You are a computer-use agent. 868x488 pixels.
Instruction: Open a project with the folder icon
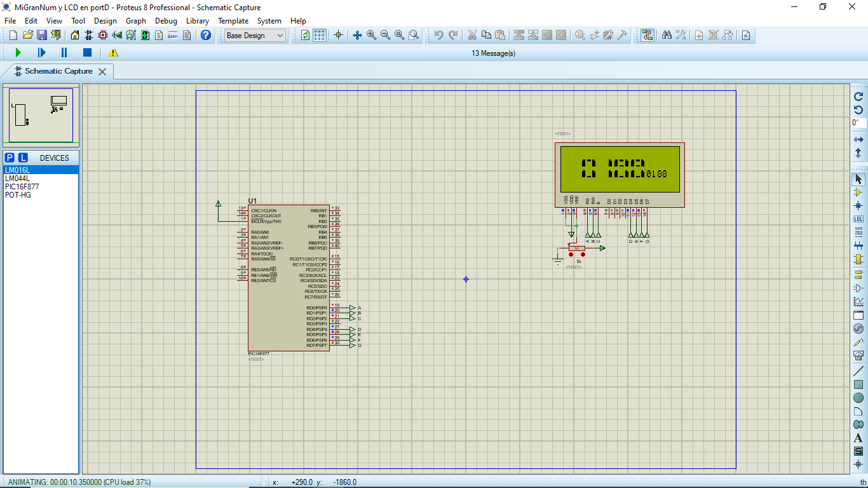pos(27,36)
